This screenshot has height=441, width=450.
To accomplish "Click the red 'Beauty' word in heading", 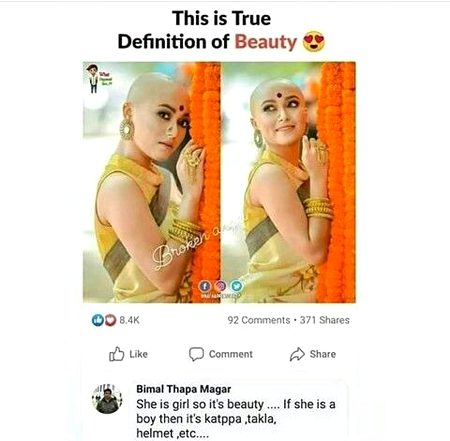I will (x=266, y=42).
